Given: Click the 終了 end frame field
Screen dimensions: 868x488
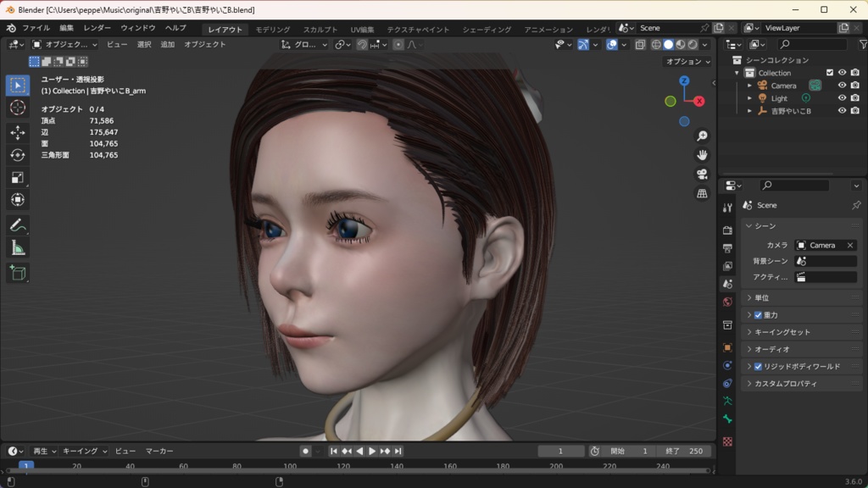Looking at the screenshot, I should click(x=685, y=452).
